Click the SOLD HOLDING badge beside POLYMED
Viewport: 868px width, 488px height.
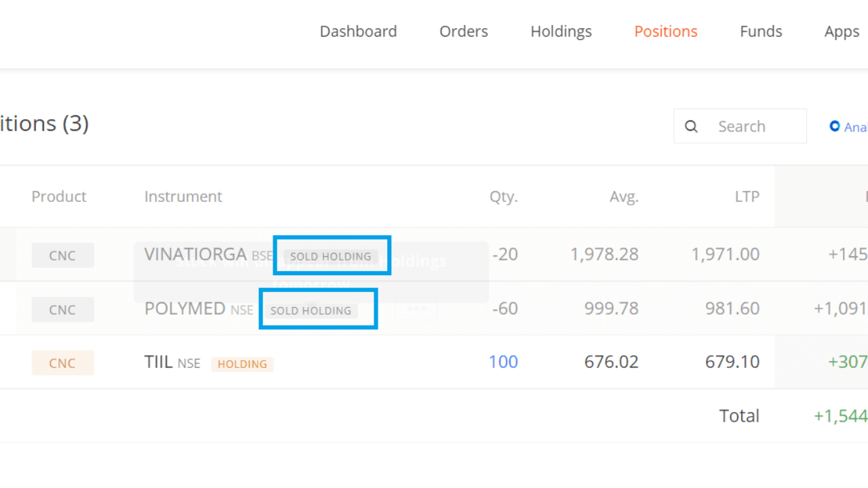coord(311,310)
